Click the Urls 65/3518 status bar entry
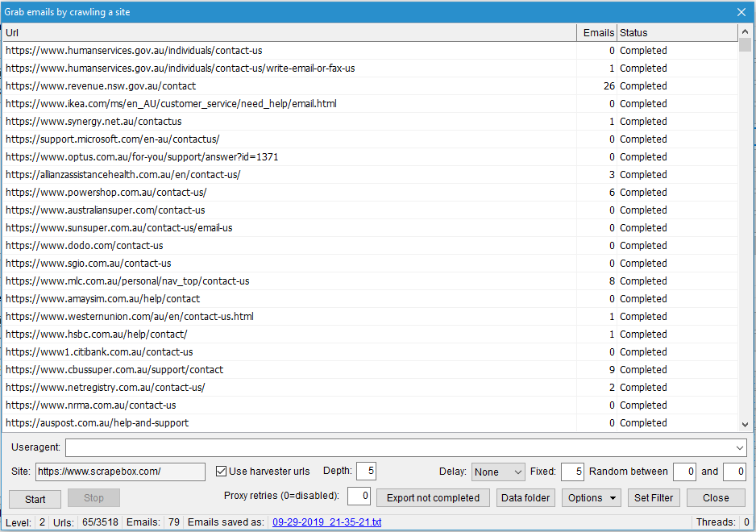 100,522
